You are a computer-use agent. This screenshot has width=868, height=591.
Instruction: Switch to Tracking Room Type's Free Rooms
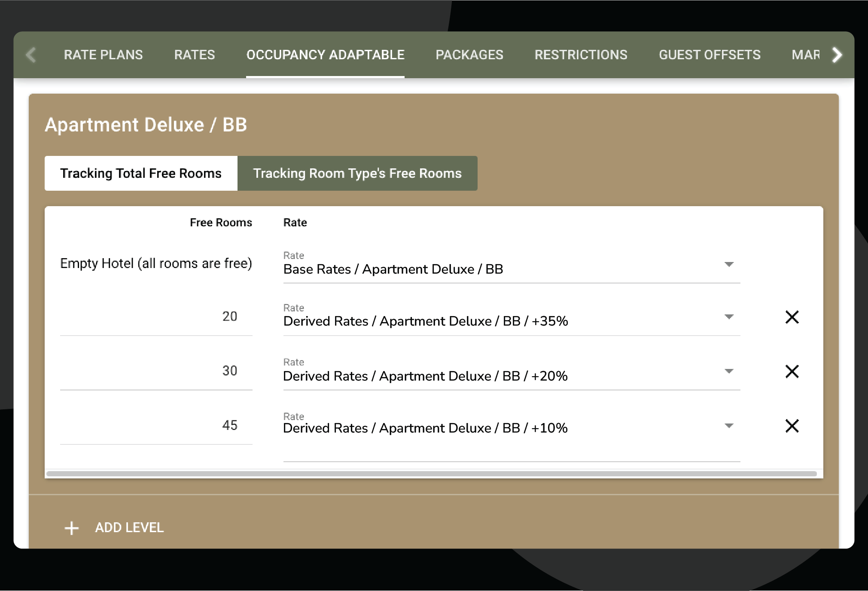tap(357, 174)
